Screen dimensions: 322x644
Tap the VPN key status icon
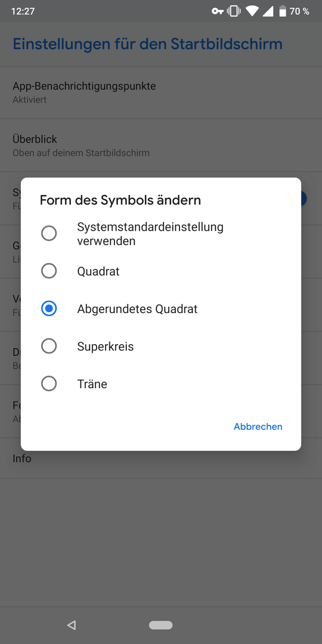[x=217, y=11]
